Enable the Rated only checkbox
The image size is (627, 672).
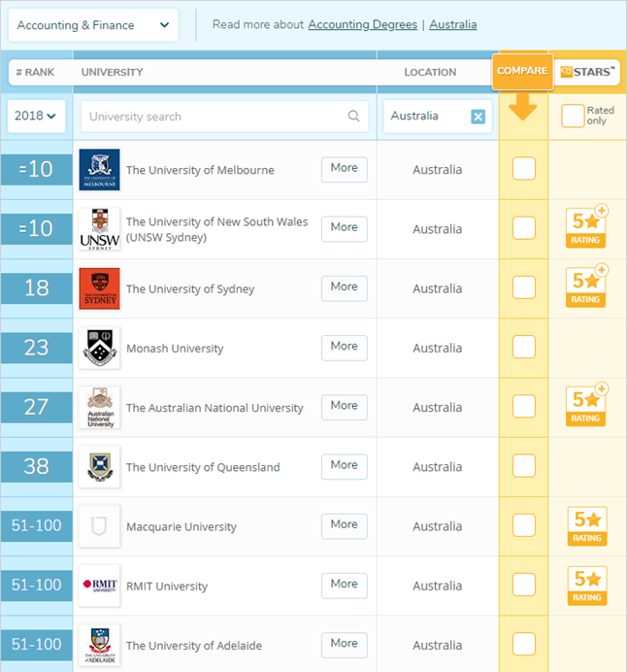[x=573, y=116]
